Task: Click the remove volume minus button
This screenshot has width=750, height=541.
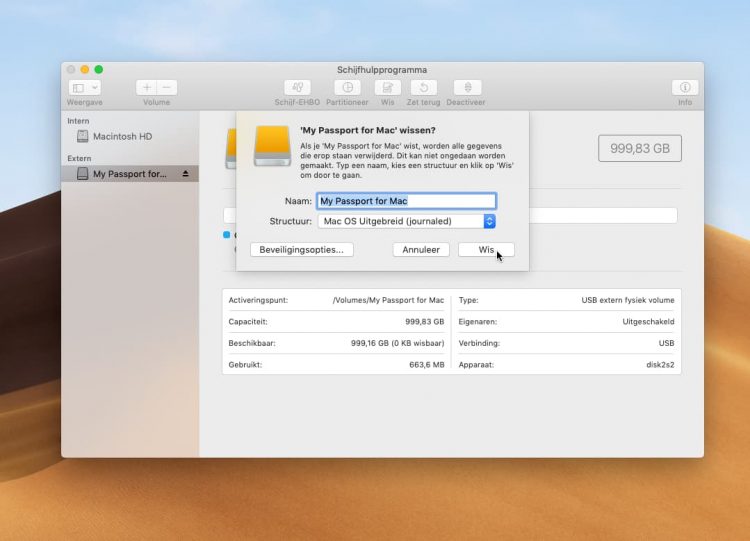Action: 167,88
